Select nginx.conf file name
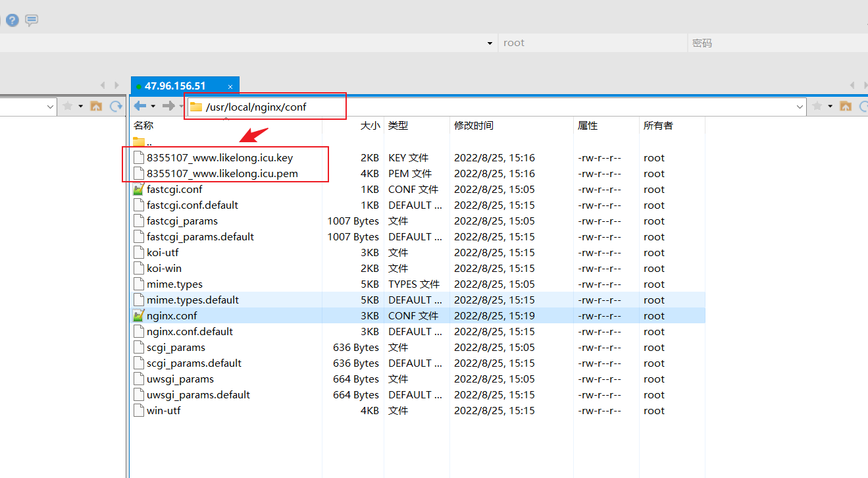This screenshot has width=868, height=478. click(x=172, y=315)
